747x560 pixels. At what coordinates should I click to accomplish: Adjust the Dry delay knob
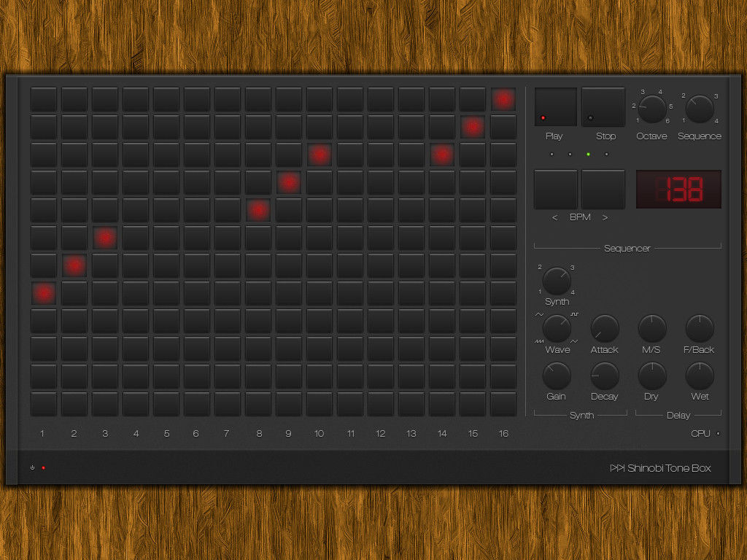pos(651,376)
